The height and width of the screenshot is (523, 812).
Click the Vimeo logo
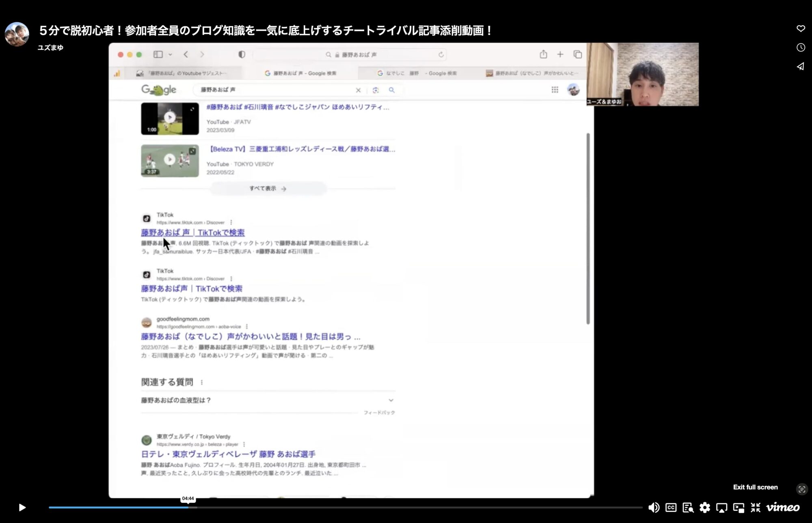pyautogui.click(x=783, y=508)
